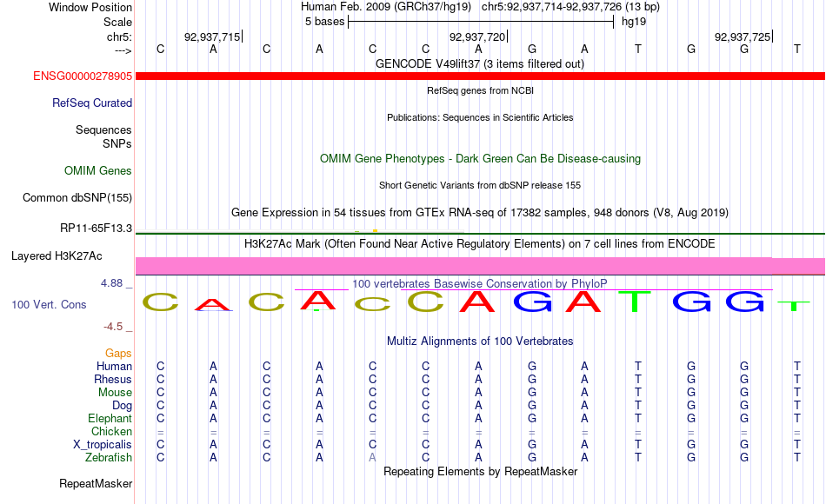The image size is (826, 504).
Task: Select the Elephant species row label
Action: 110,418
